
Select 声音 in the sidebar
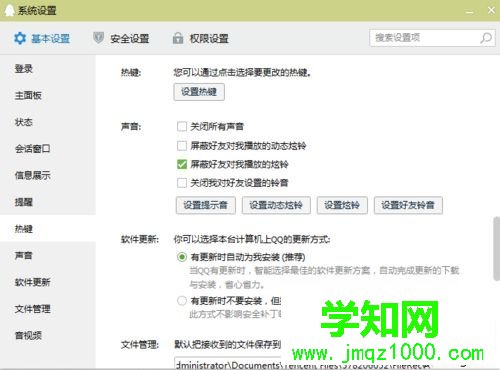point(24,255)
